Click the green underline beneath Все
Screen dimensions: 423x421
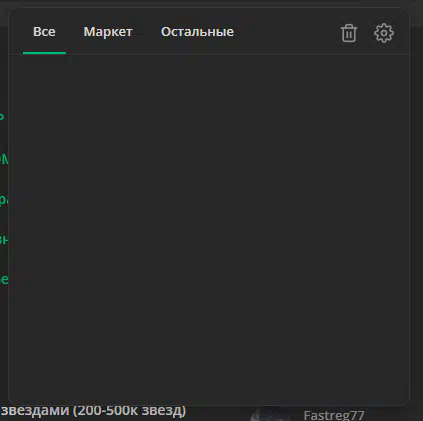tap(44, 53)
